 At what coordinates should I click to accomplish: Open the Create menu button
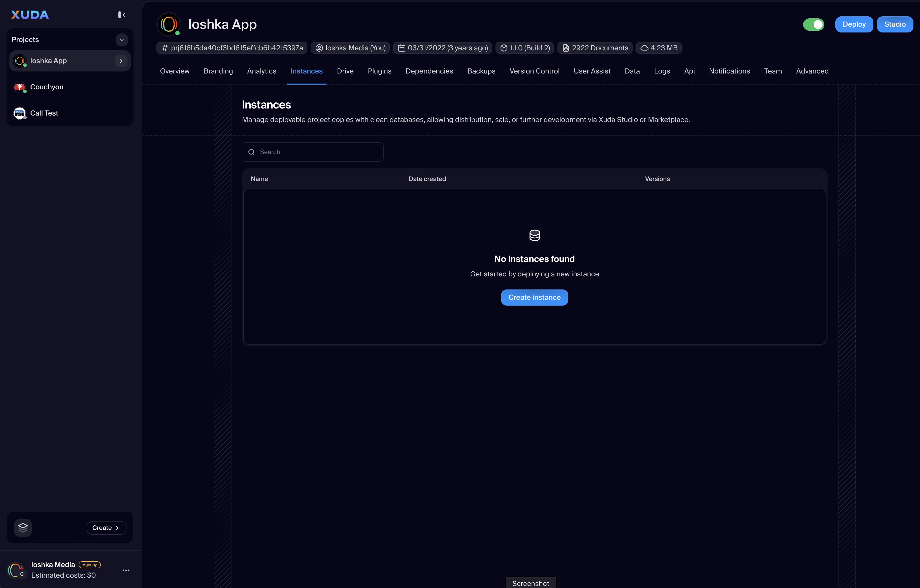coord(106,528)
